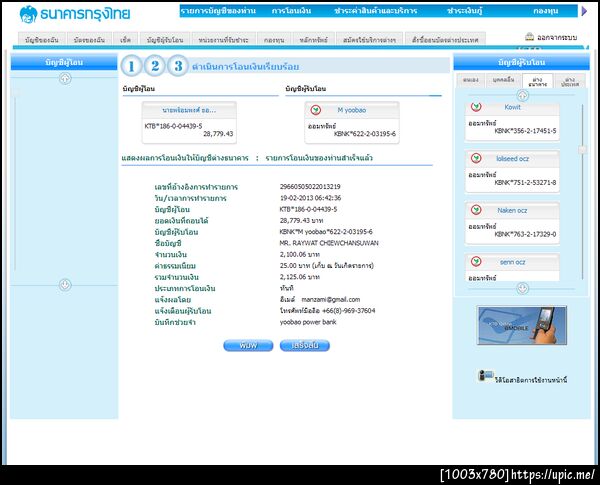This screenshot has height=485, width=600.
Task: Click the video camera icon for tutorial
Action: tap(485, 376)
